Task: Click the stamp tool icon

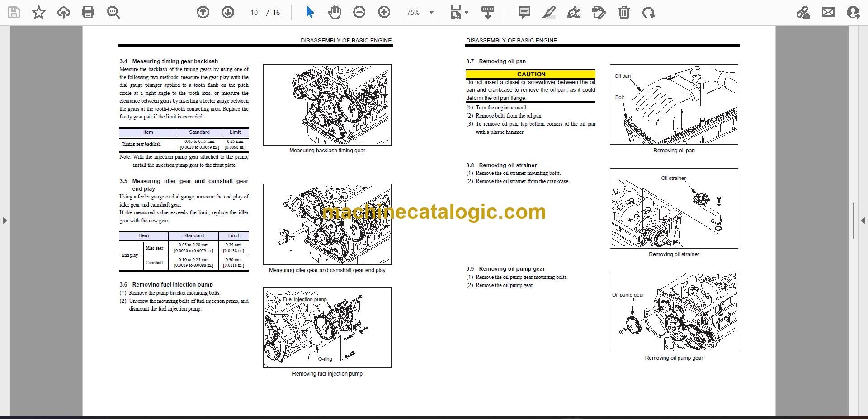Action: click(x=599, y=12)
